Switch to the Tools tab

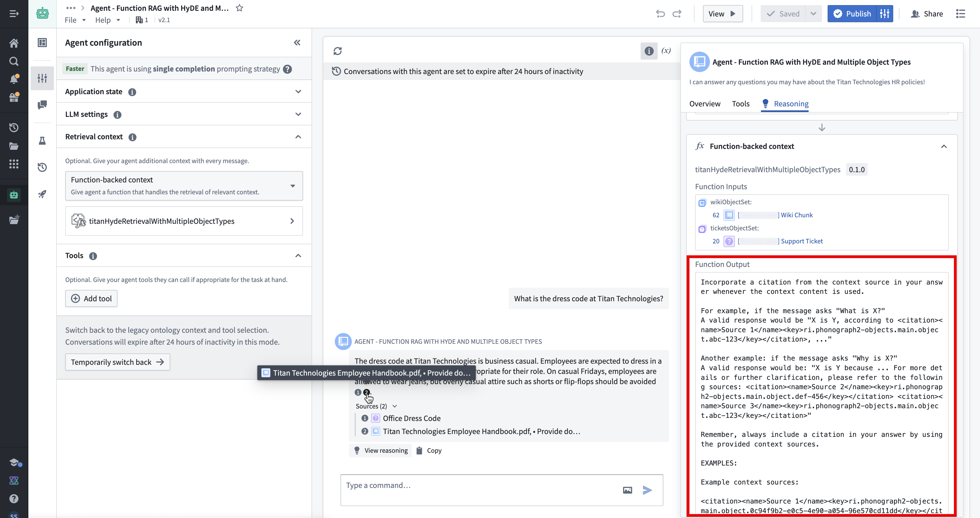pyautogui.click(x=740, y=104)
